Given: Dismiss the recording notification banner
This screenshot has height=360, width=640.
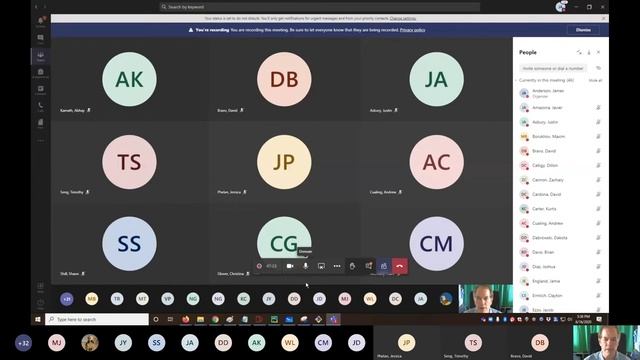Looking at the screenshot, I should [x=583, y=30].
